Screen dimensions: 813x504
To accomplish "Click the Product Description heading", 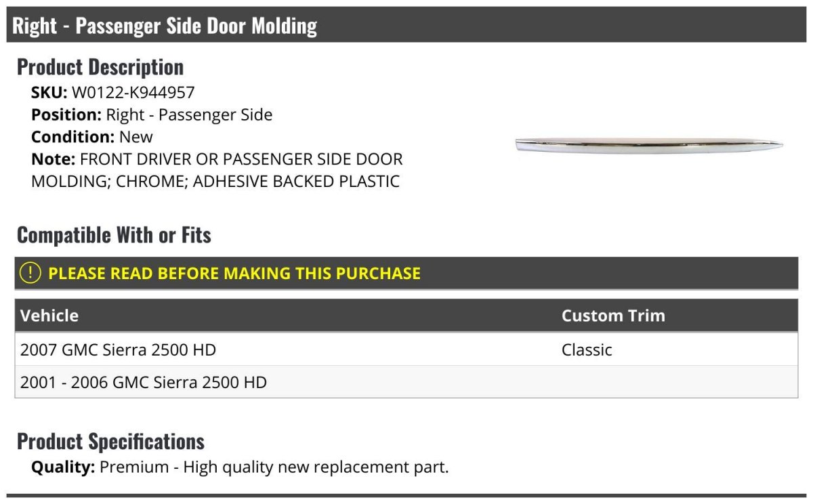I will coord(100,67).
